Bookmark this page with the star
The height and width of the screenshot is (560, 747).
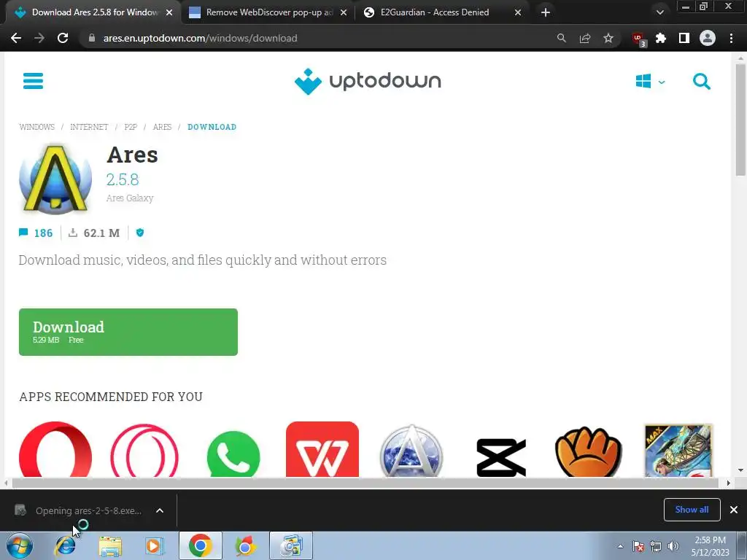[x=608, y=38]
